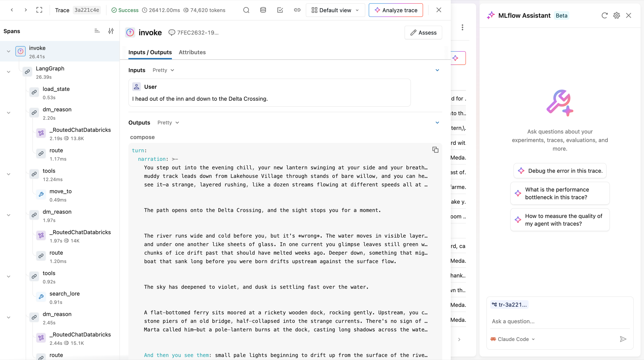Open spans filter settings icon
The image size is (644, 360).
pyautogui.click(x=111, y=31)
